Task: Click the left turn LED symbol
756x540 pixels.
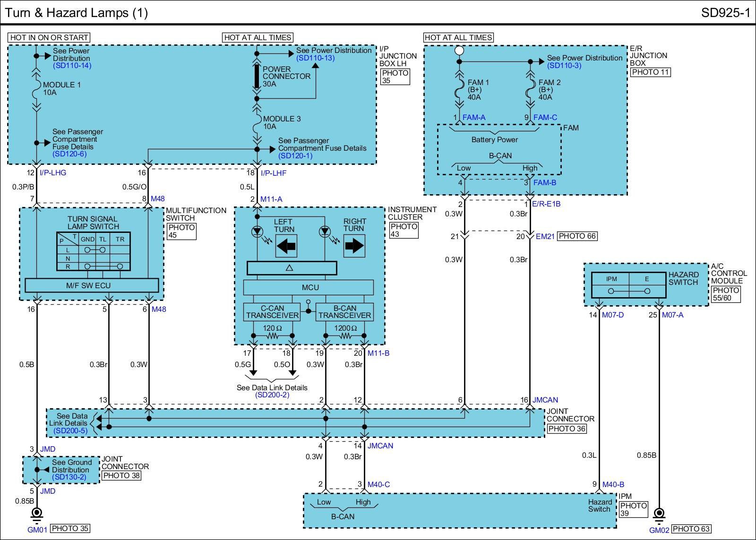Action: coord(258,232)
